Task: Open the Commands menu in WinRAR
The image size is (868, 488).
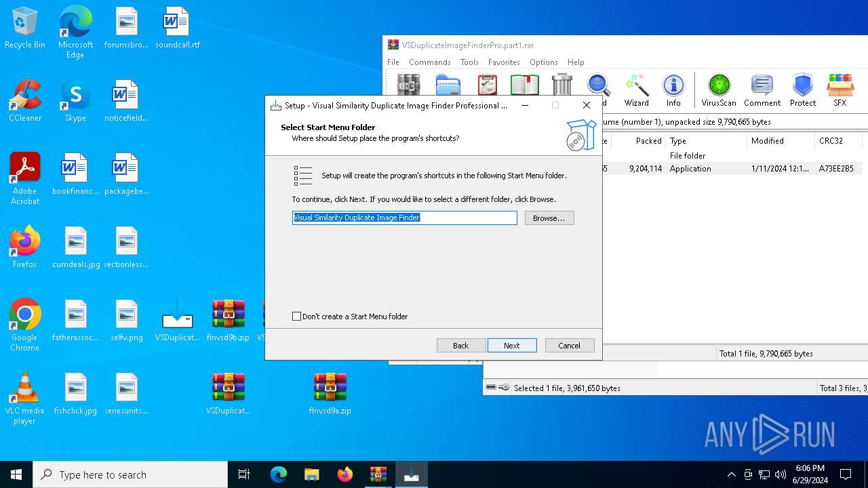Action: coord(430,62)
